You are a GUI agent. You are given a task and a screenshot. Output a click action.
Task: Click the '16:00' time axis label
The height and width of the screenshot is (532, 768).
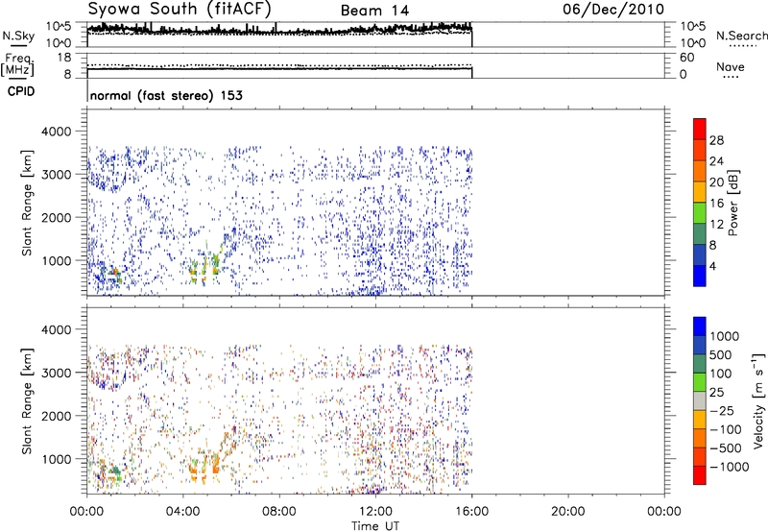click(472, 512)
